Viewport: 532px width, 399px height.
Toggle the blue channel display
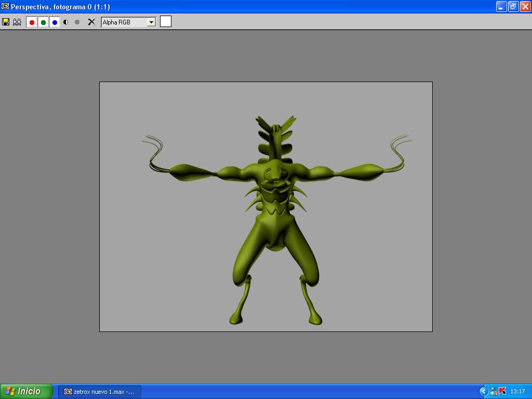click(x=54, y=22)
